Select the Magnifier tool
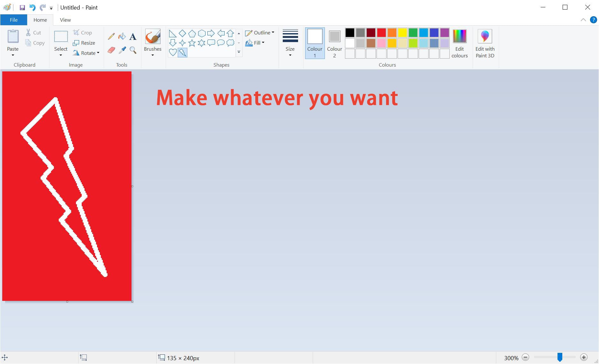 click(133, 50)
